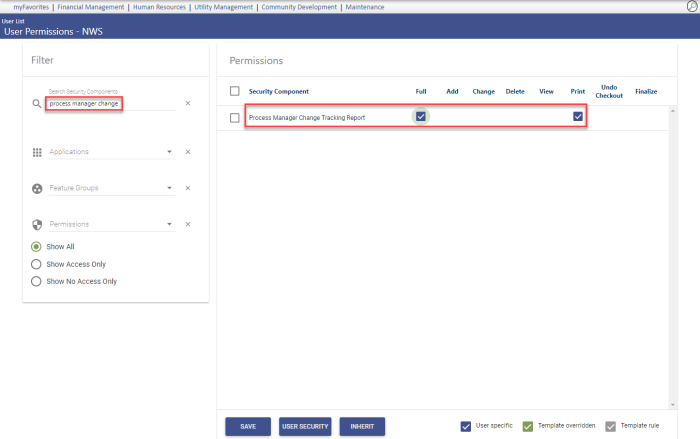
Task: Open the Financial Management menu
Action: point(91,7)
